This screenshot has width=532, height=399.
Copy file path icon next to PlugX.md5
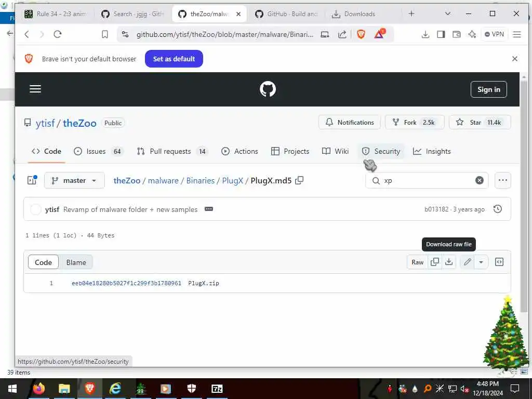point(299,180)
